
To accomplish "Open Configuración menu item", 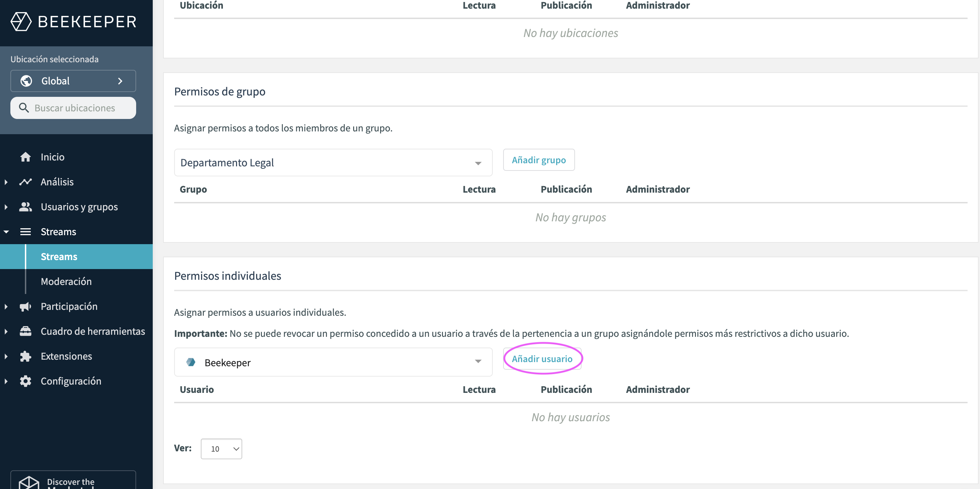I will click(x=71, y=381).
